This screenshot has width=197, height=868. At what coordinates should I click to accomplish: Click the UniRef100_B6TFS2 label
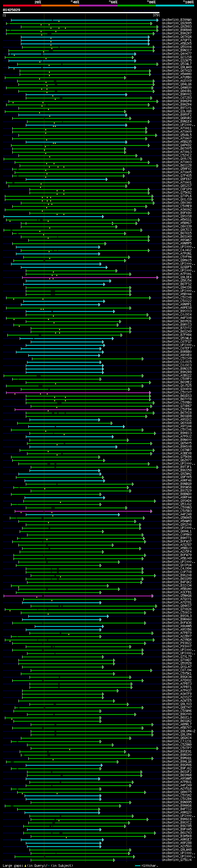[x=177, y=284]
